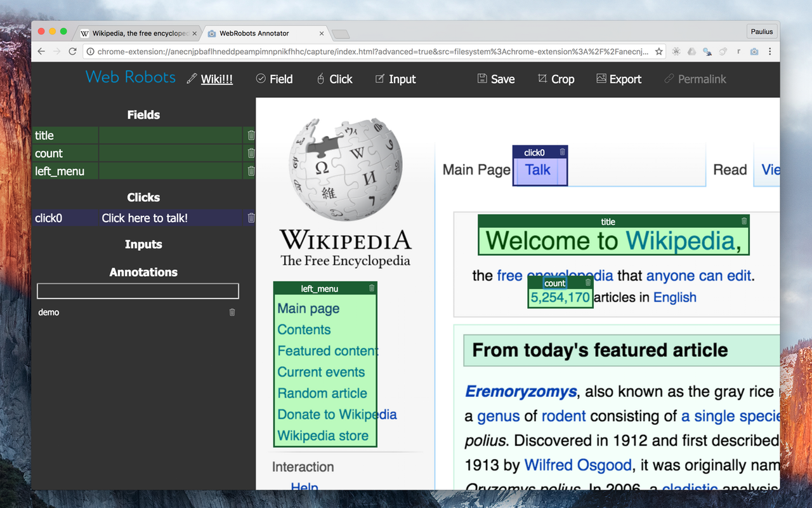Click 'Contents' in the left menu

pyautogui.click(x=304, y=330)
